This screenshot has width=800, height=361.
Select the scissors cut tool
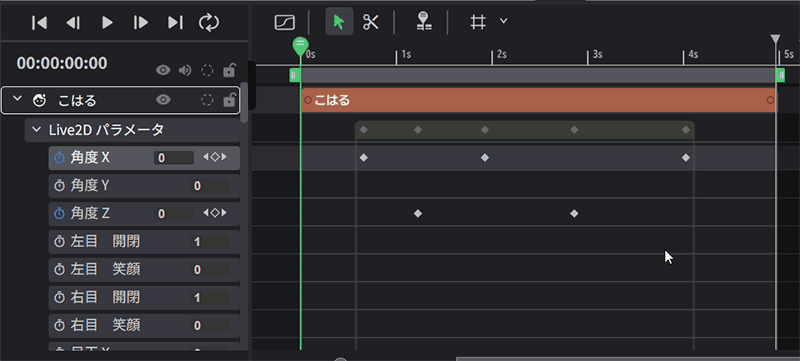371,22
